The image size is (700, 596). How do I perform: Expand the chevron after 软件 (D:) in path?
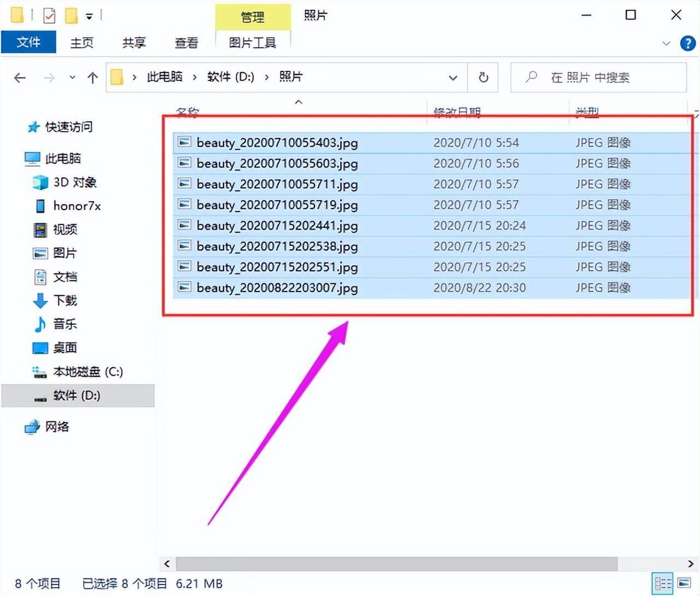[x=267, y=78]
